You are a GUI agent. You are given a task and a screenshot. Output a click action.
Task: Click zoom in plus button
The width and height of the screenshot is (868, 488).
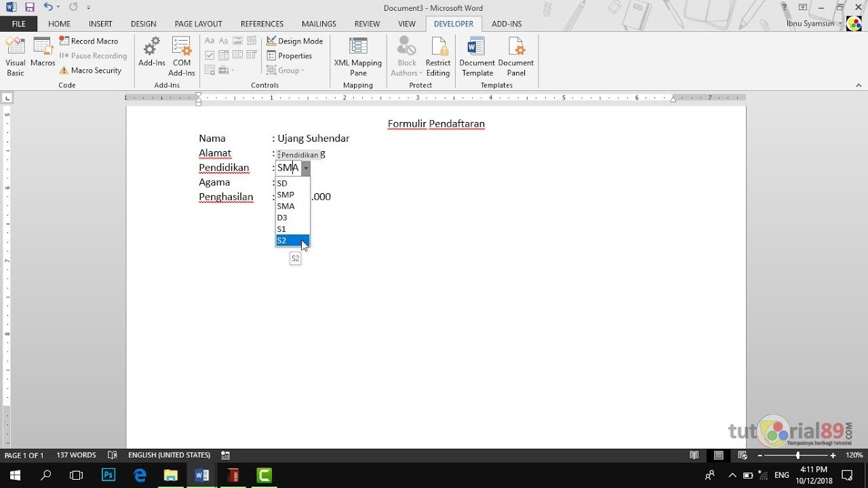click(x=833, y=455)
